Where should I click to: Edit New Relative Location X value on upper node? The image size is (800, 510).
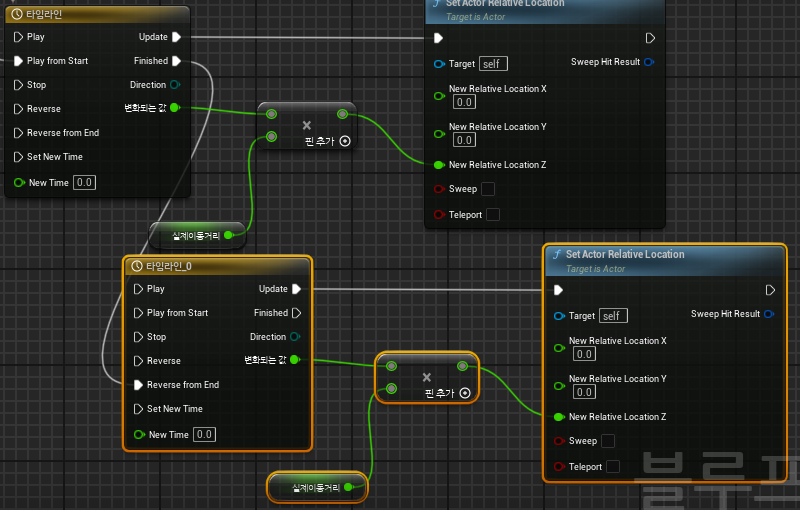coord(464,102)
